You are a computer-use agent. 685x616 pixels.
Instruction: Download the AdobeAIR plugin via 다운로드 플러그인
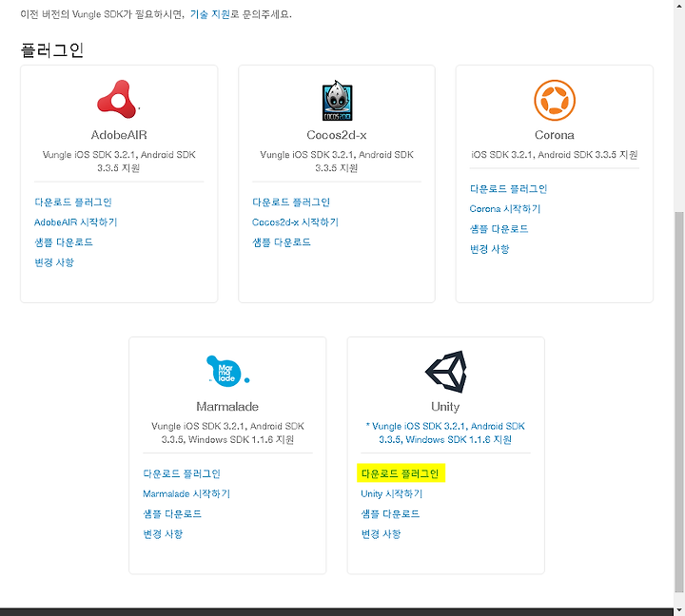73,202
